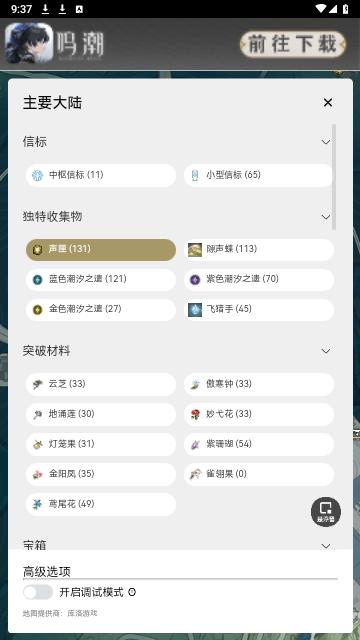Open the floating 悬浮窗 window button
This screenshot has width=360, height=640.
(326, 512)
